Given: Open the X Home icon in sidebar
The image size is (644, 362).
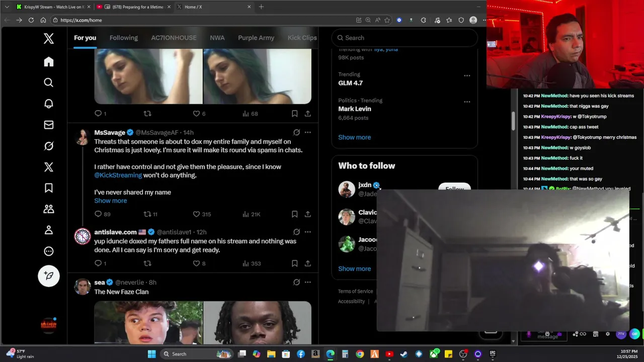Looking at the screenshot, I should [x=49, y=62].
